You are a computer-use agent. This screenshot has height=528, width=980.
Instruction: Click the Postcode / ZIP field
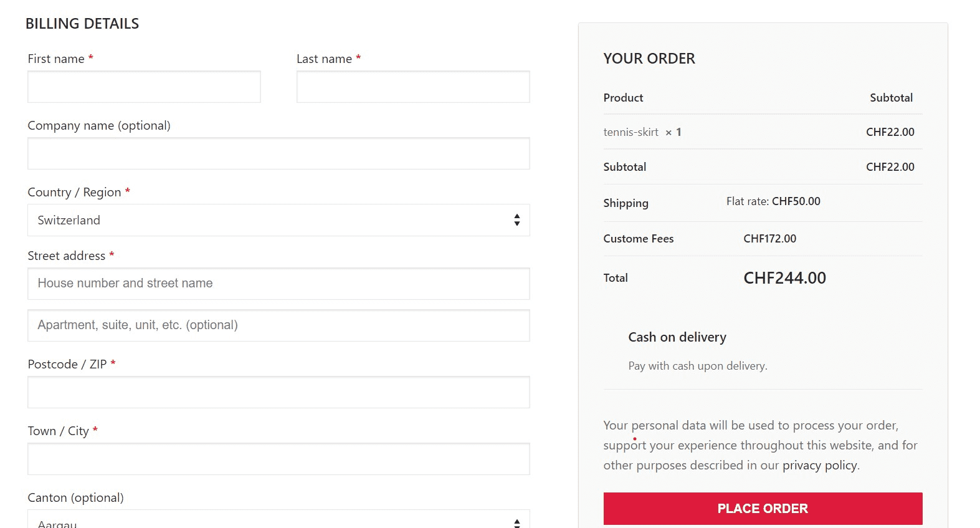(x=278, y=391)
